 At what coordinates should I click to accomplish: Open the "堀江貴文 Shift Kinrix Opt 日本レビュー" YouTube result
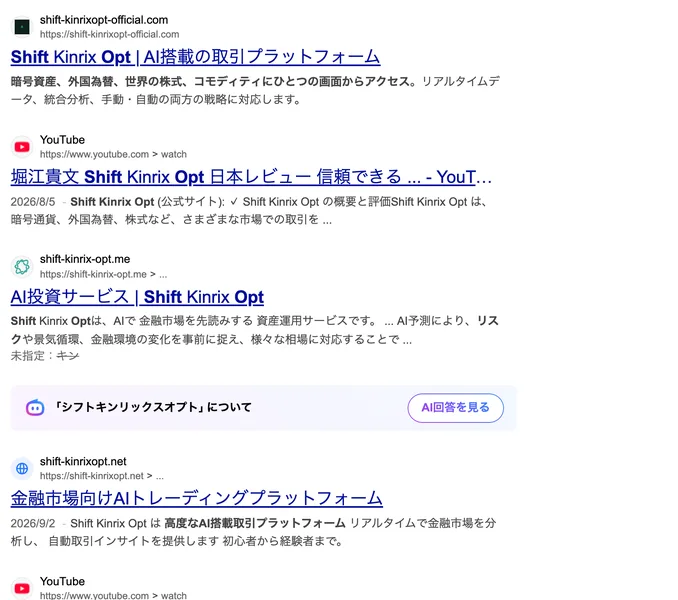click(251, 177)
